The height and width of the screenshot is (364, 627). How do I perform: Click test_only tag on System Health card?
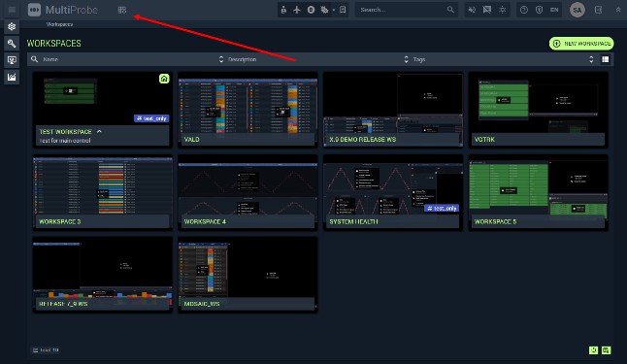(441, 208)
